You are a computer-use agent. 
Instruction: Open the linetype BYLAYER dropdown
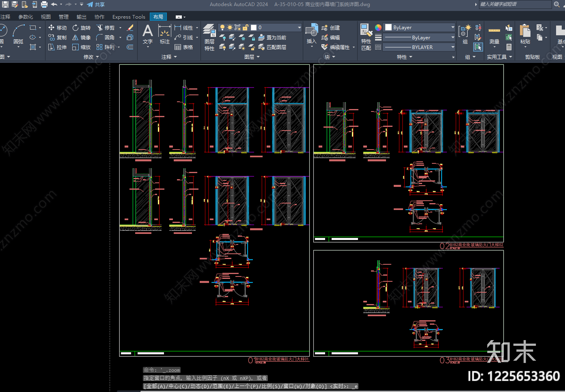(419, 47)
